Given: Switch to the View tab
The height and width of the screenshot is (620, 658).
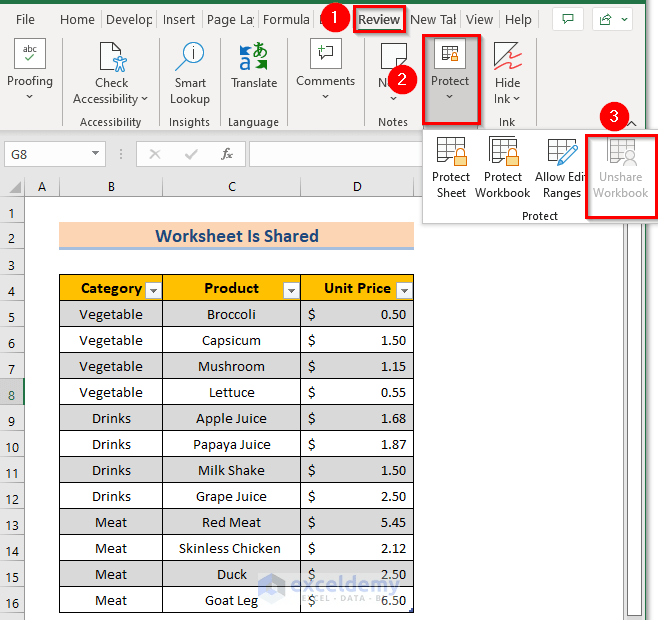Looking at the screenshot, I should click(x=479, y=19).
